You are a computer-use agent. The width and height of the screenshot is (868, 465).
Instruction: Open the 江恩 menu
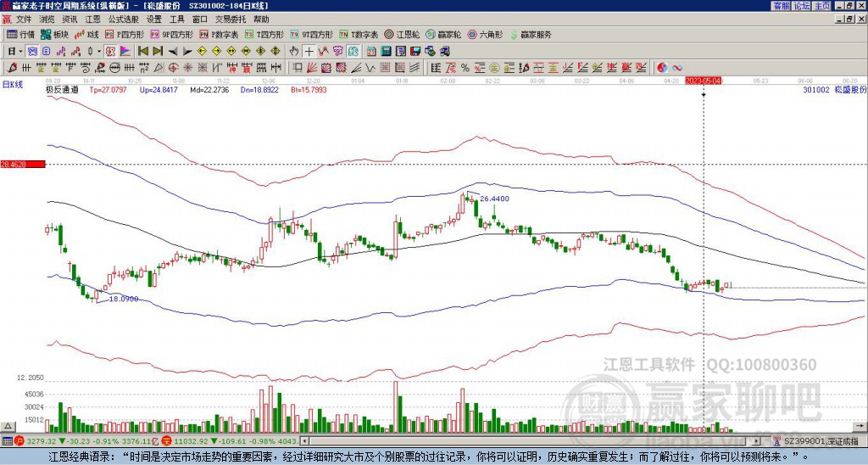pos(93,20)
